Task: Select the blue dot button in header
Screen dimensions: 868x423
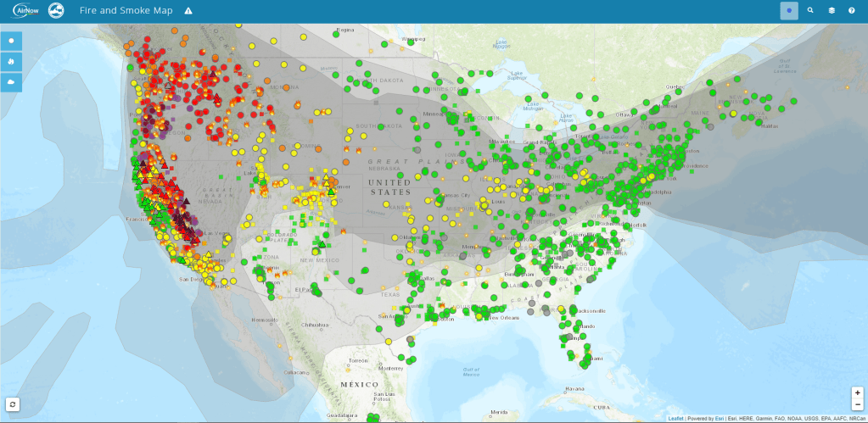Action: 789,11
